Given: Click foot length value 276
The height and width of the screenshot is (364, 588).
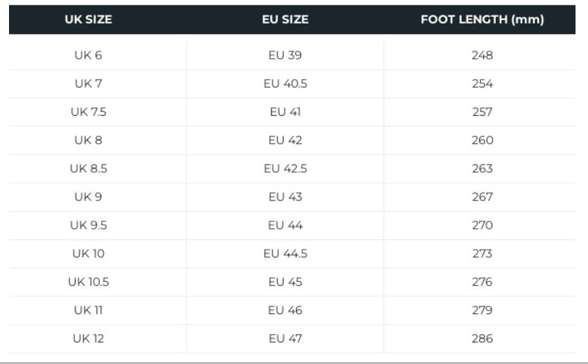Looking at the screenshot, I should coord(482,282).
